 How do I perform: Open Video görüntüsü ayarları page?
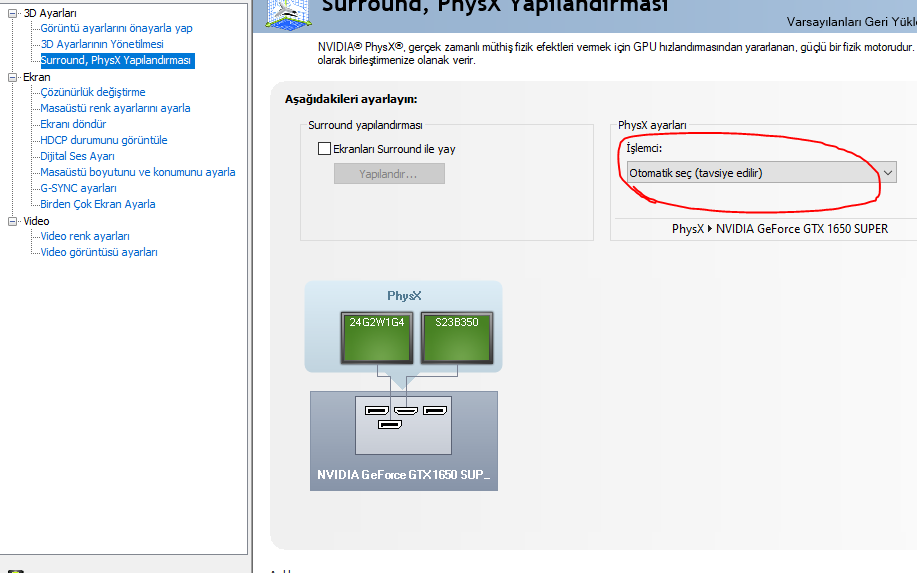pyautogui.click(x=99, y=252)
